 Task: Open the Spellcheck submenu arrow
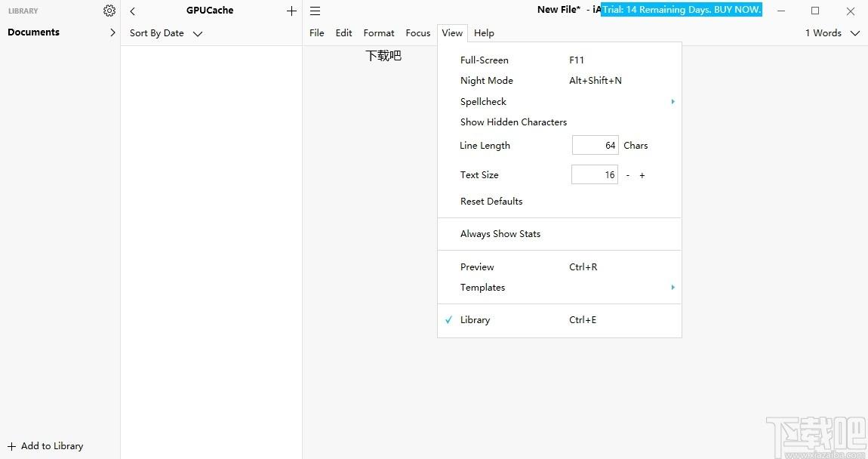[x=673, y=101]
